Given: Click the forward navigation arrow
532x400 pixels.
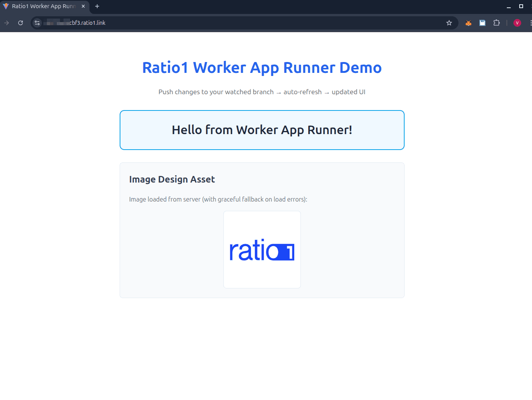Looking at the screenshot, I should [x=7, y=23].
